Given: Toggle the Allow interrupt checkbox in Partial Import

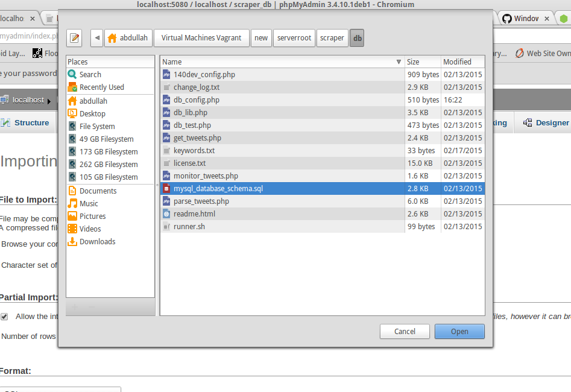Looking at the screenshot, I should tap(4, 317).
